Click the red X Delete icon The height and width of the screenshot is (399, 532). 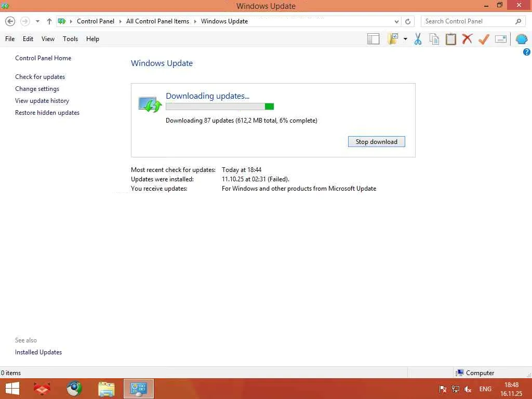(x=467, y=38)
